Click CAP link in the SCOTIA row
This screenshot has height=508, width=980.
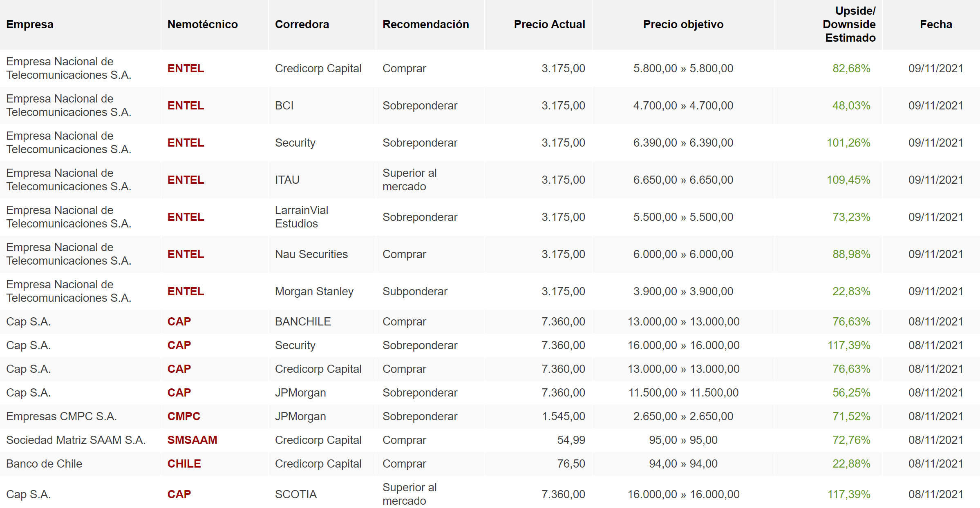coord(179,494)
